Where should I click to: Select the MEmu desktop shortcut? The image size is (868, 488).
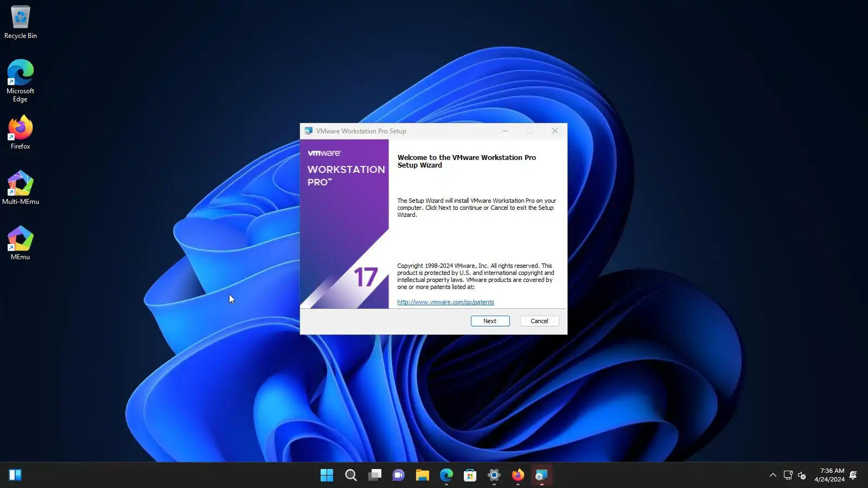[21, 243]
